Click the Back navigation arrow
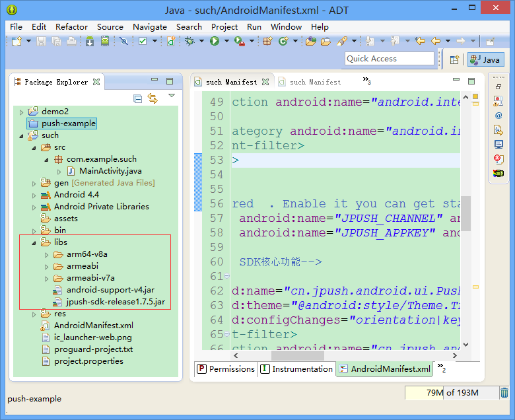The height and width of the screenshot is (420, 515). tap(436, 41)
